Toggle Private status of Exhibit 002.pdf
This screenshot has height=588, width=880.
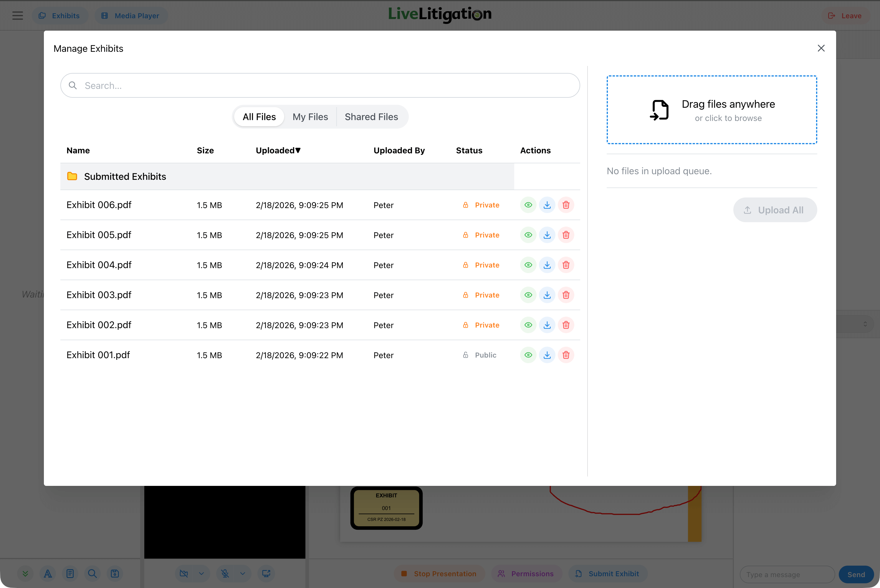(481, 325)
